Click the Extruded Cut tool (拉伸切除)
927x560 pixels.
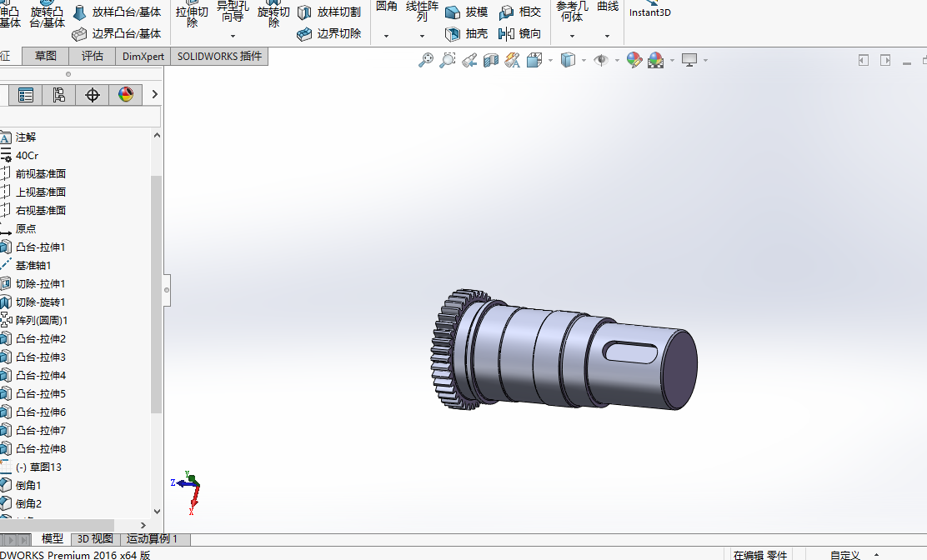point(192,16)
